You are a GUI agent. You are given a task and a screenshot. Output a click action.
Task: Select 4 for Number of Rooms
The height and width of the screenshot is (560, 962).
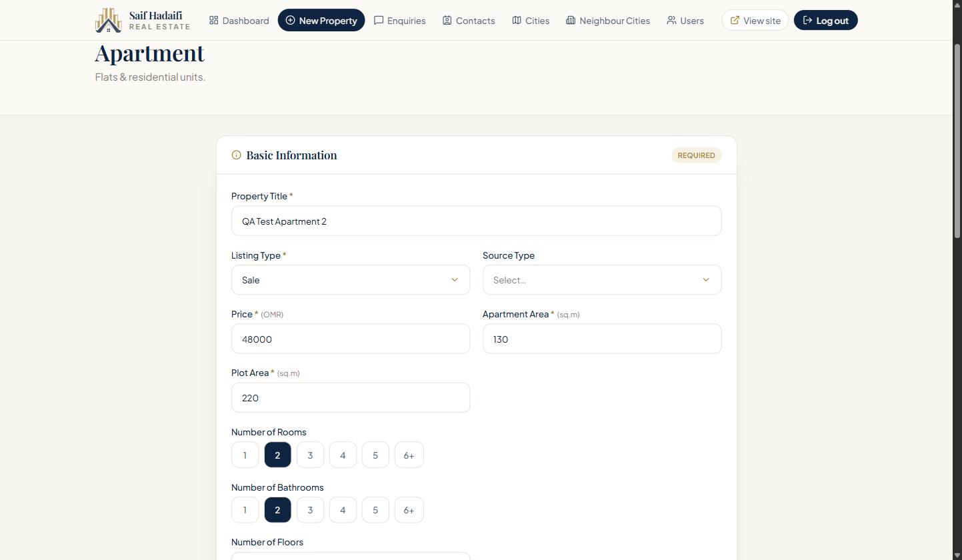coord(343,455)
